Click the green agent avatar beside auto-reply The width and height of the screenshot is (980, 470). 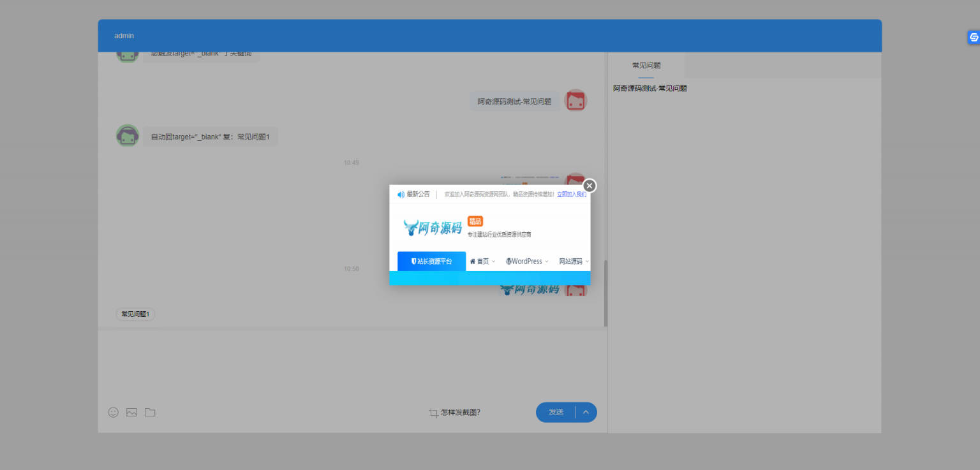(x=128, y=136)
